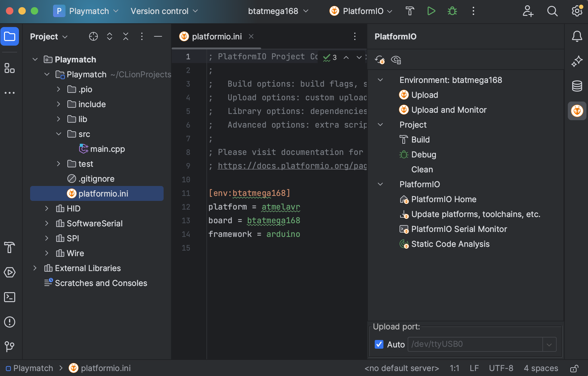Open the Playmatch project dropdown
This screenshot has height=376, width=588.
pyautogui.click(x=86, y=11)
